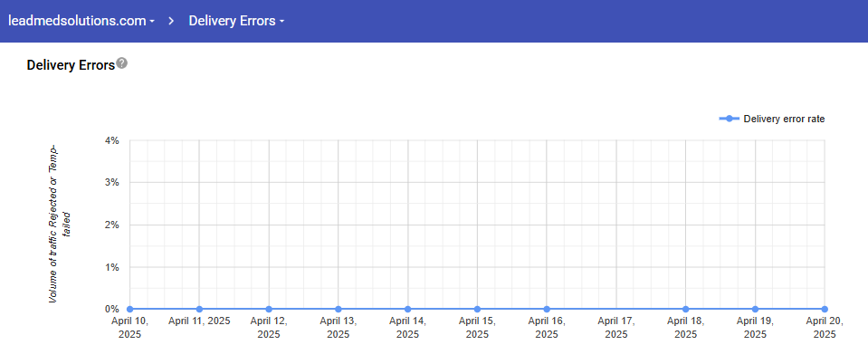868x364 pixels.
Task: Select the April 11, 2025 data point
Action: (x=199, y=309)
